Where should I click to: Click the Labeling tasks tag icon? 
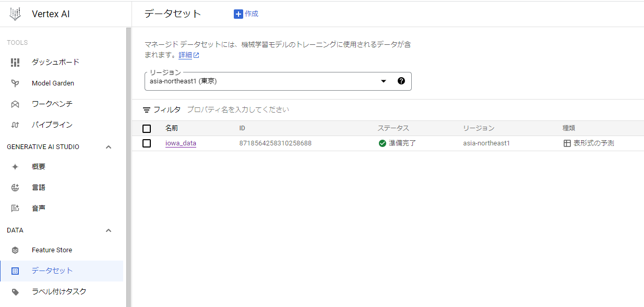coord(15,292)
